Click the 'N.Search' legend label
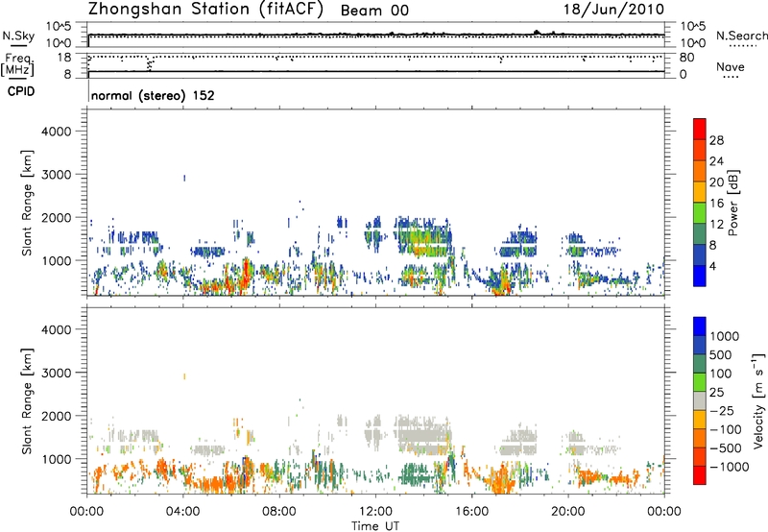768x532 pixels. click(x=742, y=36)
